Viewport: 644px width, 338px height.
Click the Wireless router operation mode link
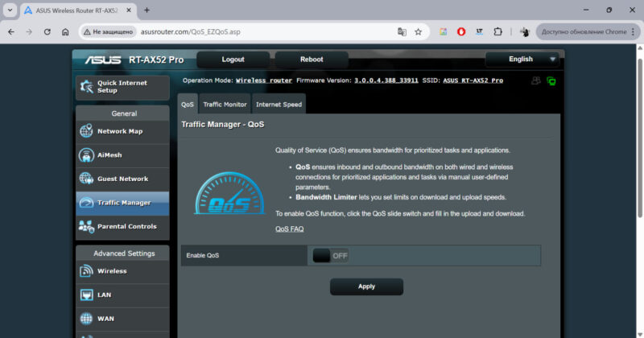pyautogui.click(x=264, y=80)
